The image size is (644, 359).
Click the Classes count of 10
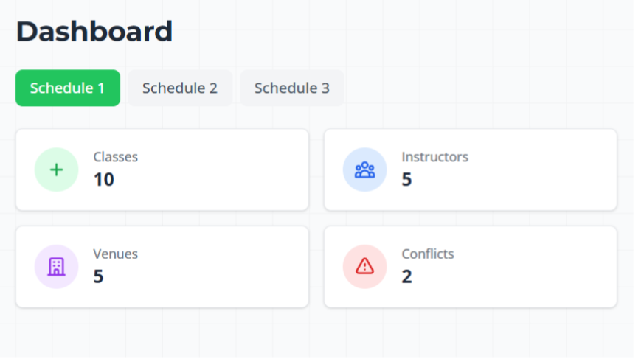pyautogui.click(x=103, y=179)
